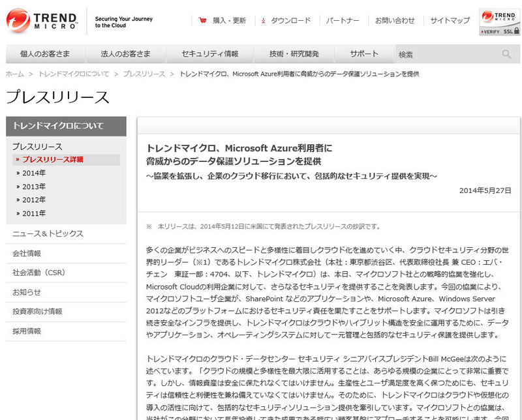Open the サイトマップ link
This screenshot has width=522, height=420.
(450, 20)
